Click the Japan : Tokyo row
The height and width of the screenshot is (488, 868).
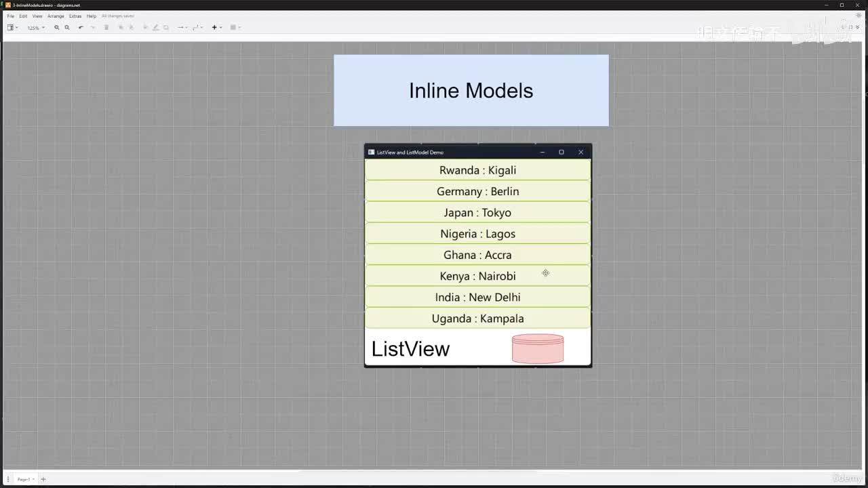(x=477, y=212)
